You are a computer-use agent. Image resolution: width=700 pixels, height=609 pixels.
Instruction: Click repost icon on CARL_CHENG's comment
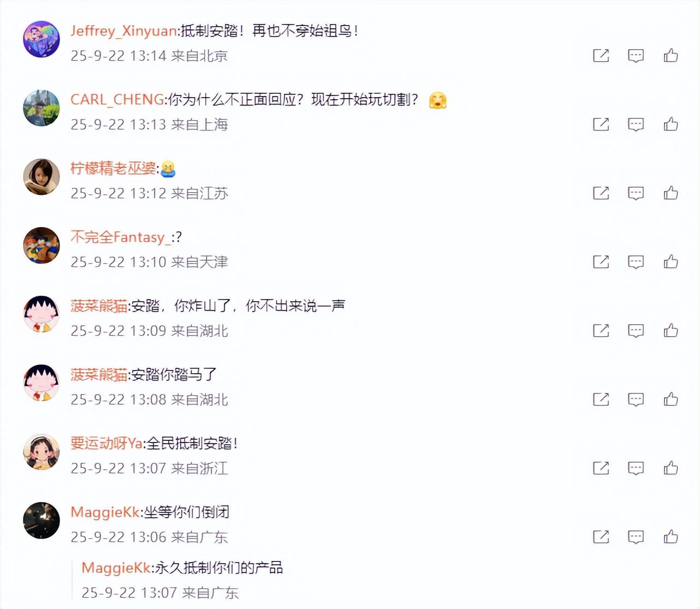pos(601,124)
